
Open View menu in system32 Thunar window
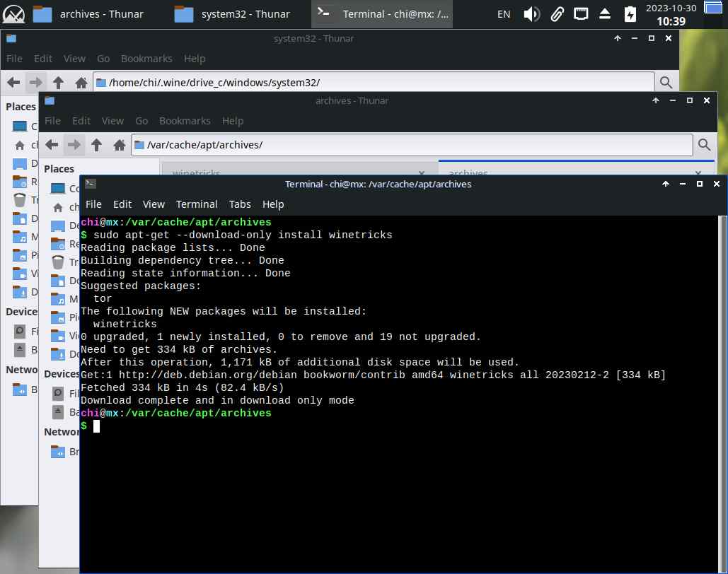pyautogui.click(x=74, y=59)
